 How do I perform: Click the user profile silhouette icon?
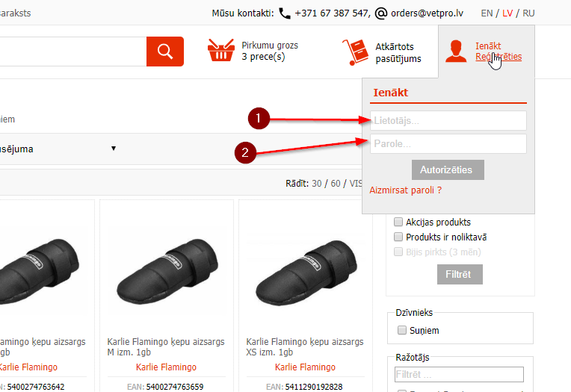(x=455, y=52)
